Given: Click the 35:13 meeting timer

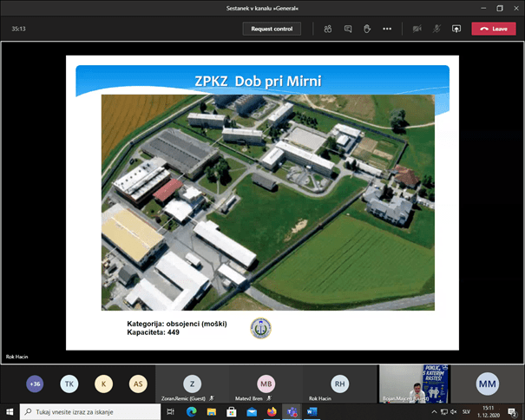Looking at the screenshot, I should click(x=18, y=29).
